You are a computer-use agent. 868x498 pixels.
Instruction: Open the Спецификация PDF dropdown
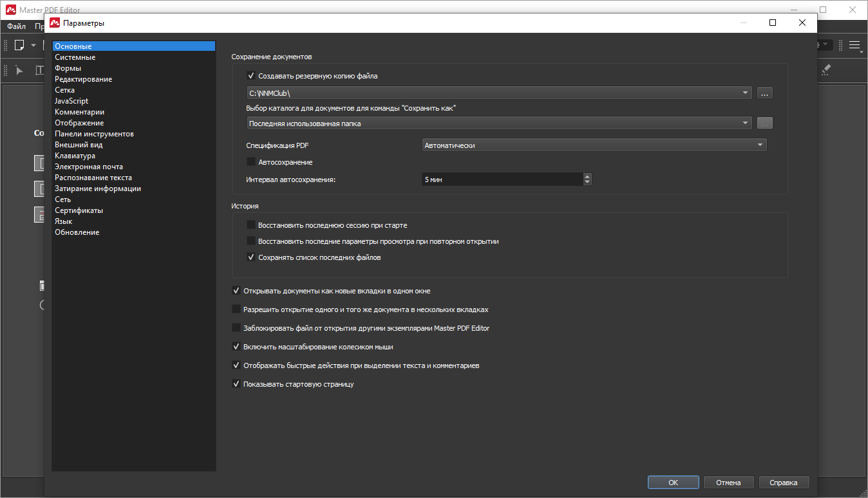(594, 145)
